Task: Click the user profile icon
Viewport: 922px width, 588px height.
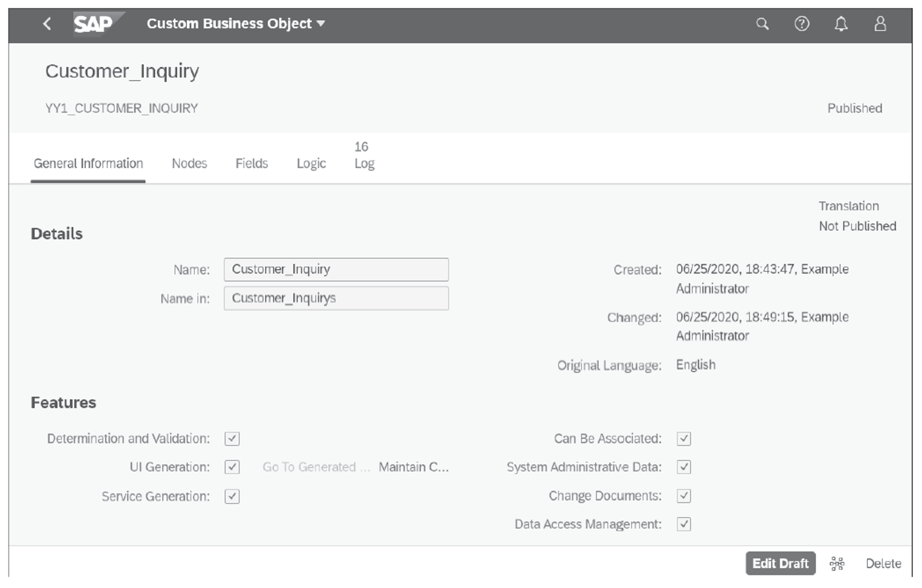Action: pyautogui.click(x=880, y=24)
